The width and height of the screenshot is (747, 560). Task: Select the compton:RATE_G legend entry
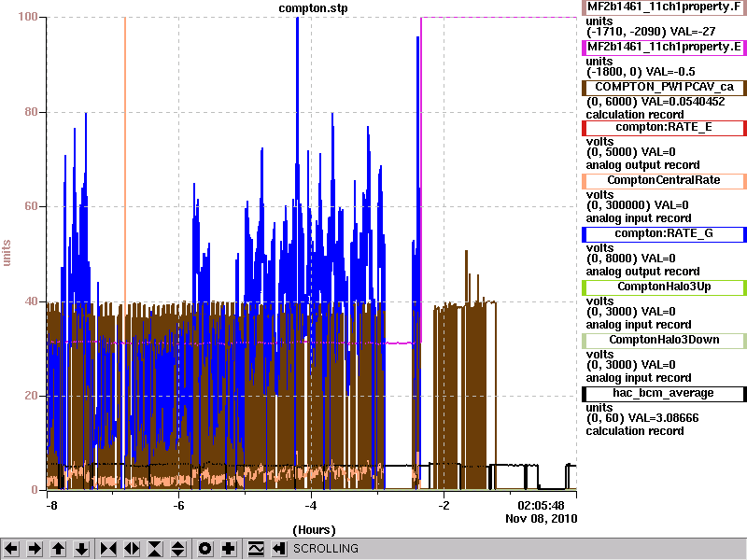click(x=664, y=234)
